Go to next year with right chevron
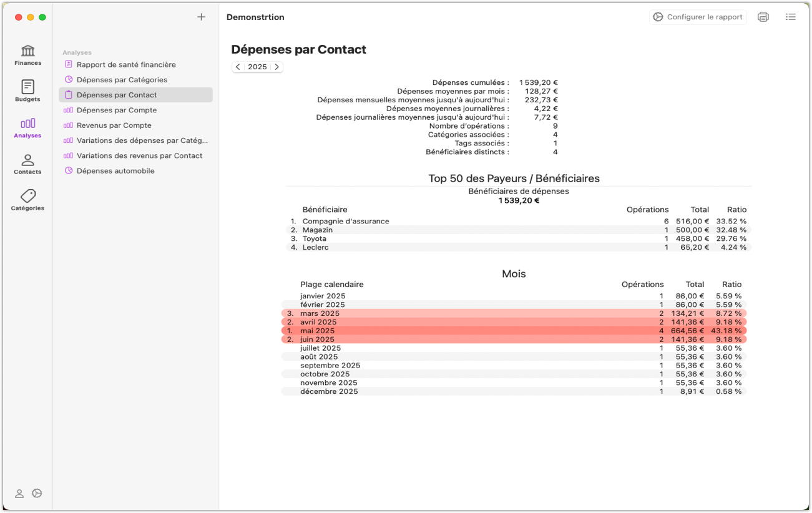812x513 pixels. [276, 67]
